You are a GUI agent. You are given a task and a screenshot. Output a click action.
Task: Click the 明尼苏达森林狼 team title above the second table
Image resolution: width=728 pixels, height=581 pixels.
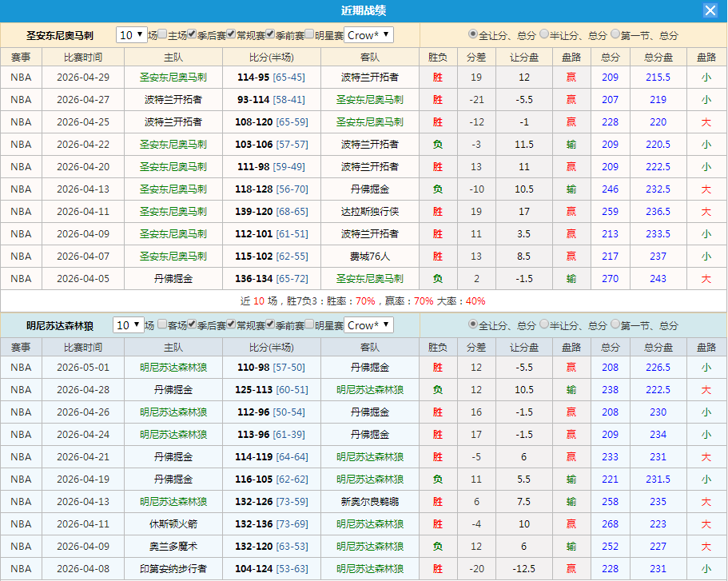pos(60,325)
